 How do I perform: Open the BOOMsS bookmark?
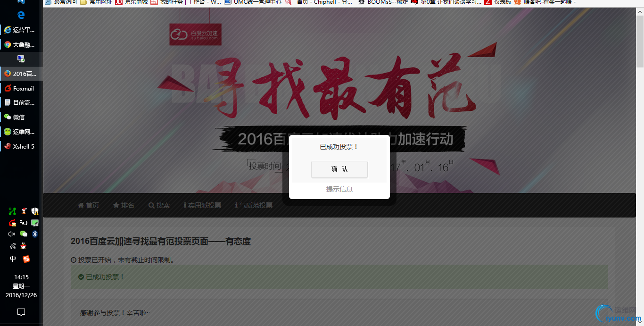tap(383, 2)
